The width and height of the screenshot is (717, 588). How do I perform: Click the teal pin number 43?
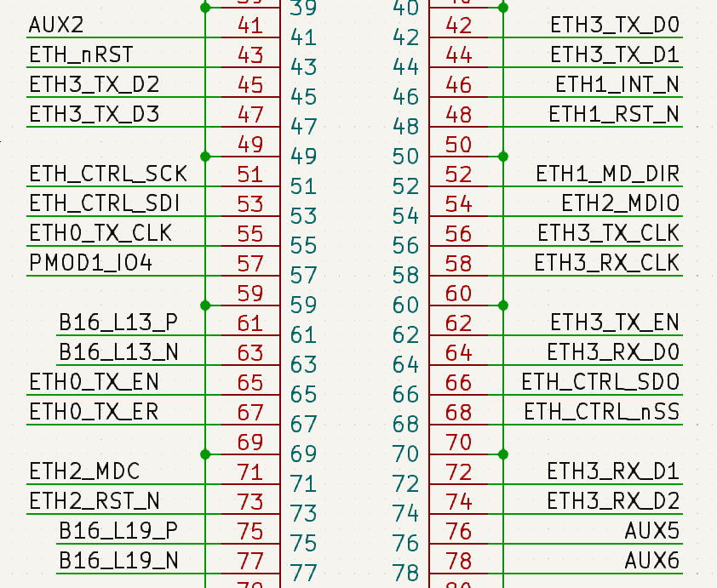(304, 67)
